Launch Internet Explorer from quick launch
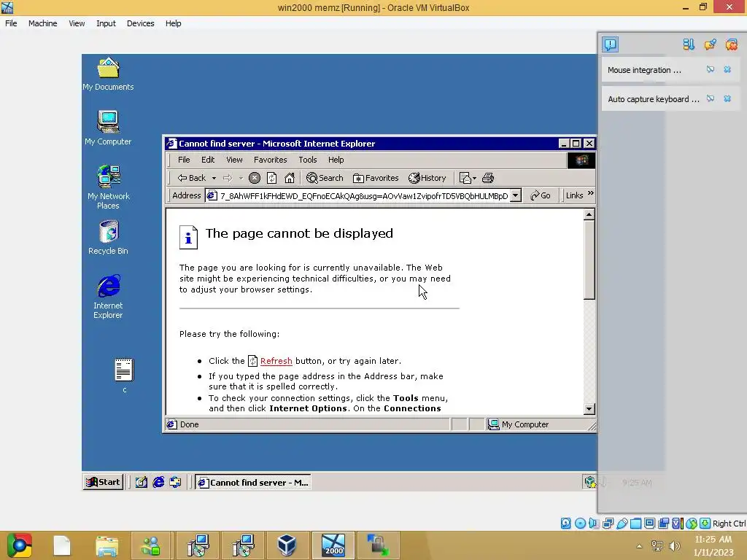747x560 pixels. (158, 483)
